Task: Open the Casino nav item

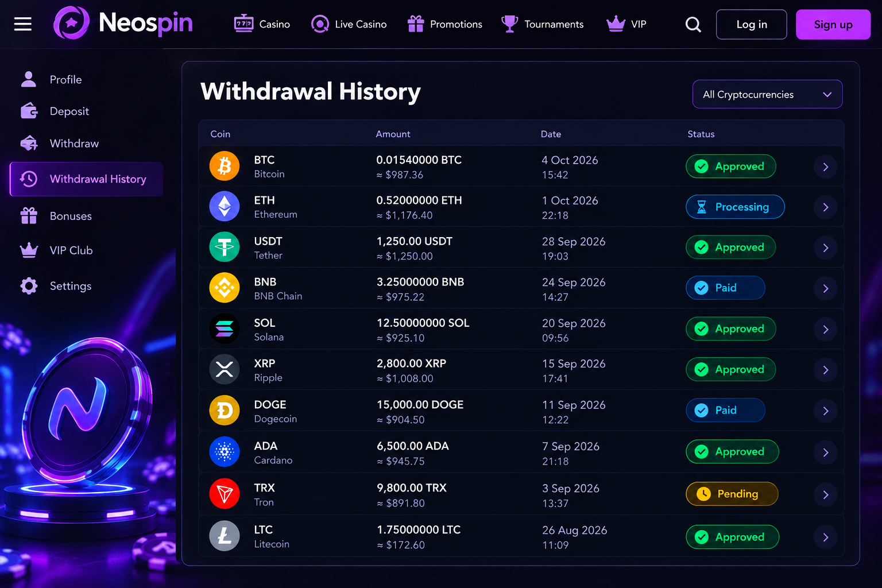Action: (x=262, y=24)
